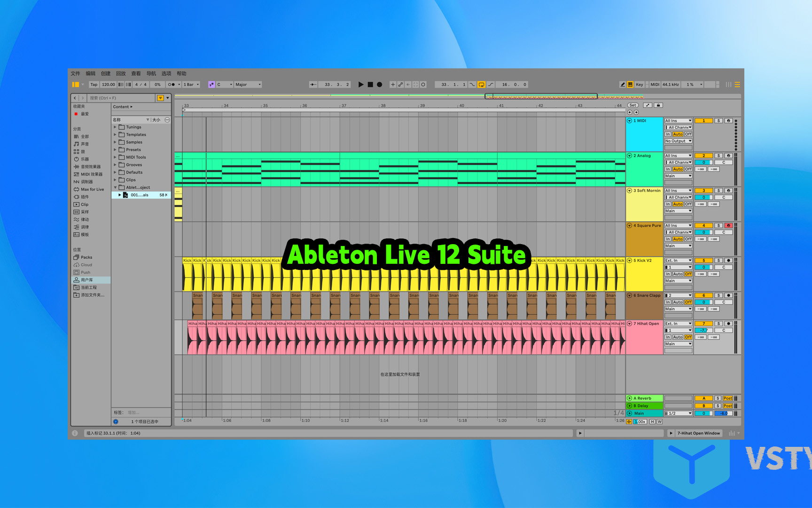Deactivate the 3 Soft Mornin track

pos(703,190)
